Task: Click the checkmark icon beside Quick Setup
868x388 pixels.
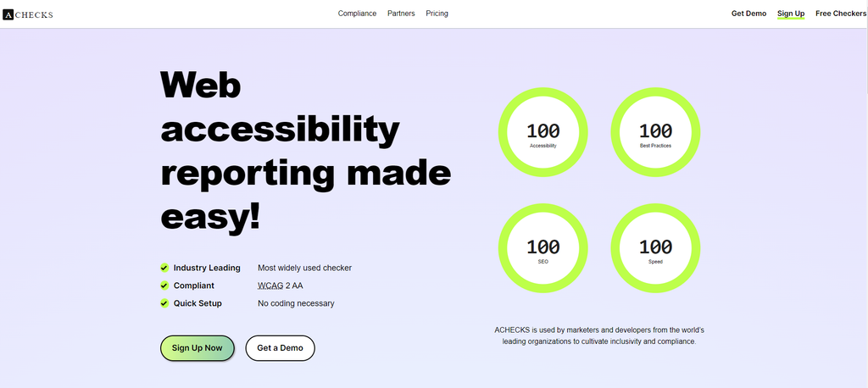Action: coord(164,303)
